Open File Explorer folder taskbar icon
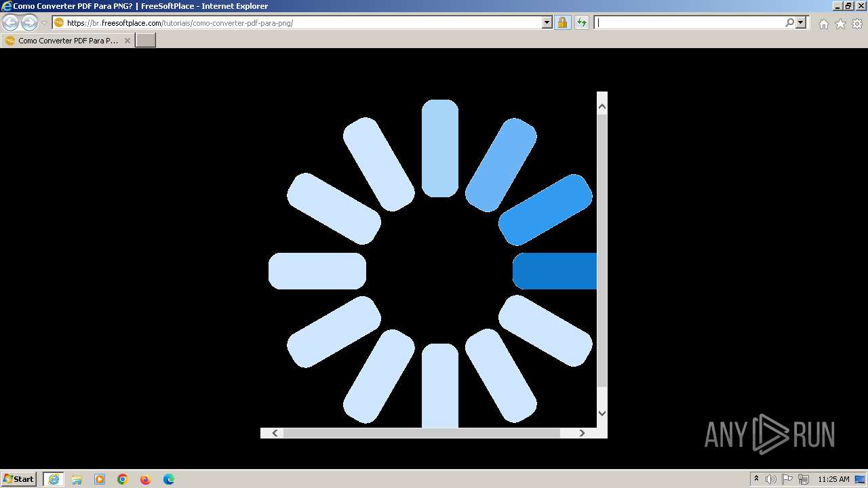 77,479
